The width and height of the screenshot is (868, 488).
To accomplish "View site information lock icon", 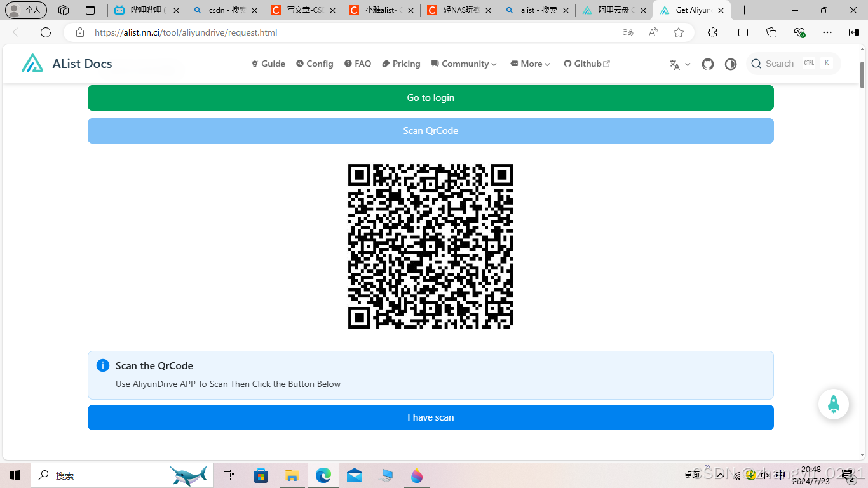I will (80, 32).
